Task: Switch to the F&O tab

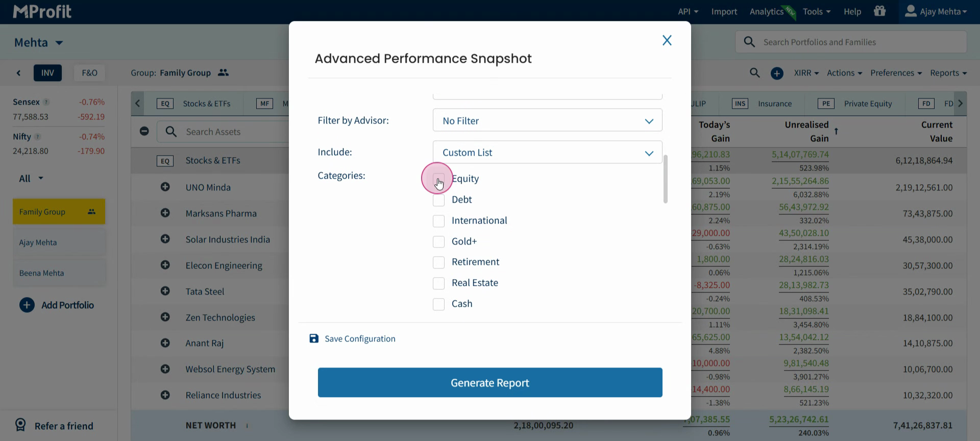Action: coord(89,73)
